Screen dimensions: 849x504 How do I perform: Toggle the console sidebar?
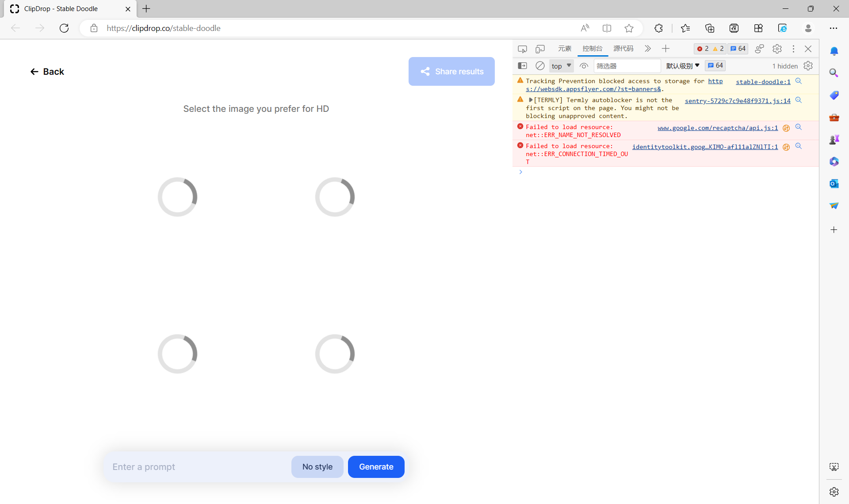pos(522,66)
